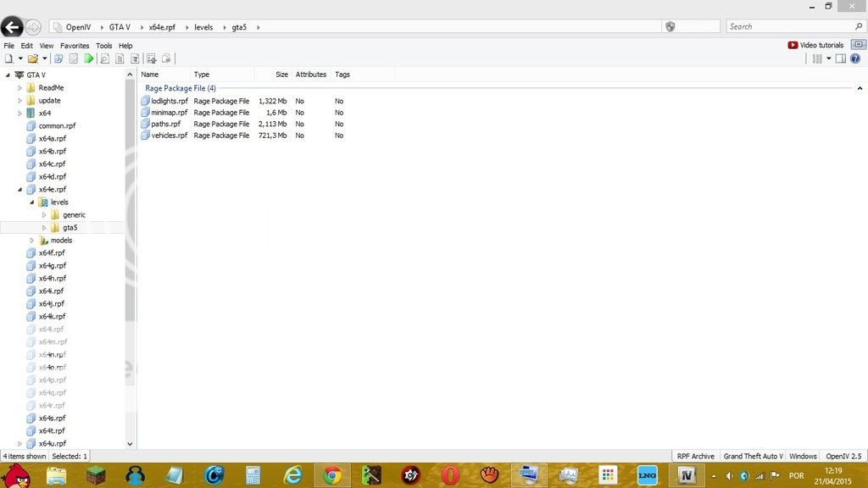Collapse the Rage Package File group
The image size is (868, 488).
pos(860,88)
